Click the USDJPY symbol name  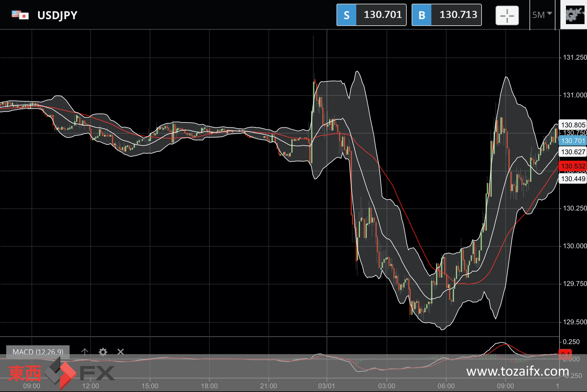57,15
